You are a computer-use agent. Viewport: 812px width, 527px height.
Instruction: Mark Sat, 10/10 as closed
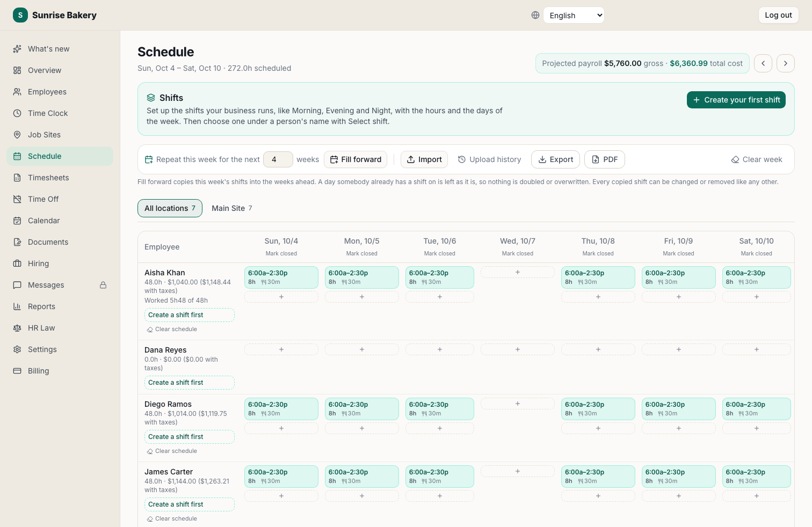click(x=757, y=253)
